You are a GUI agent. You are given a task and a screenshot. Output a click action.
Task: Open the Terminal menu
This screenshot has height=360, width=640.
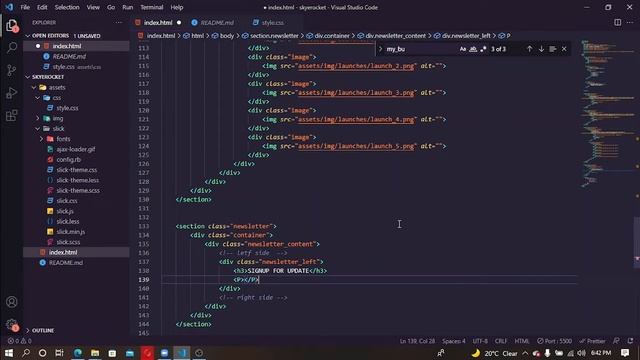coord(152,7)
